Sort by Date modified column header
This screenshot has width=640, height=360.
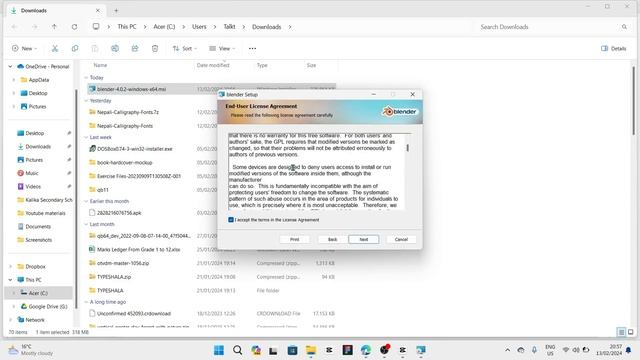coord(213,65)
